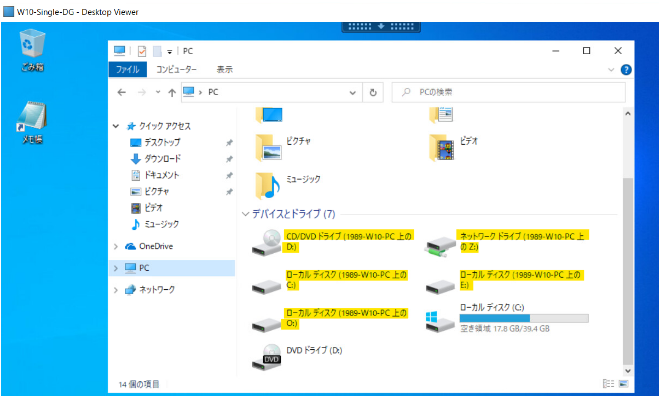This screenshot has width=661, height=397.
Task: Open the ファイル ribbon tab
Action: pyautogui.click(x=127, y=70)
